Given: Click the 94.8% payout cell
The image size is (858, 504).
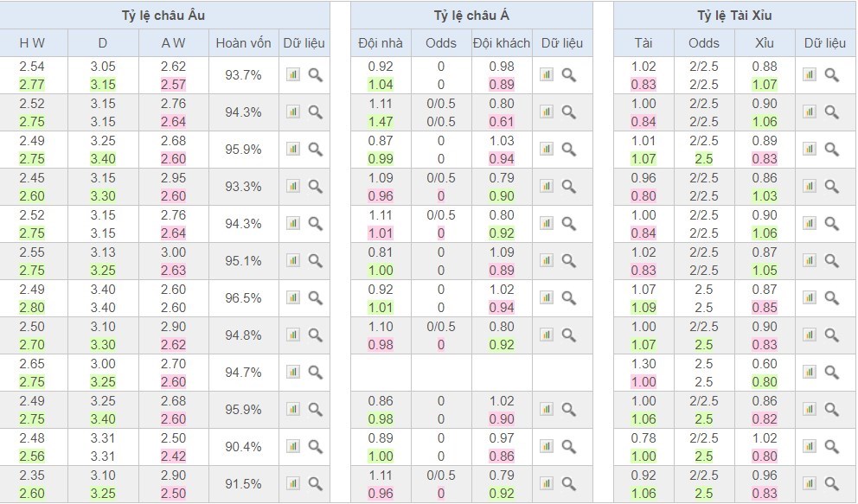Looking at the screenshot, I should point(243,335).
